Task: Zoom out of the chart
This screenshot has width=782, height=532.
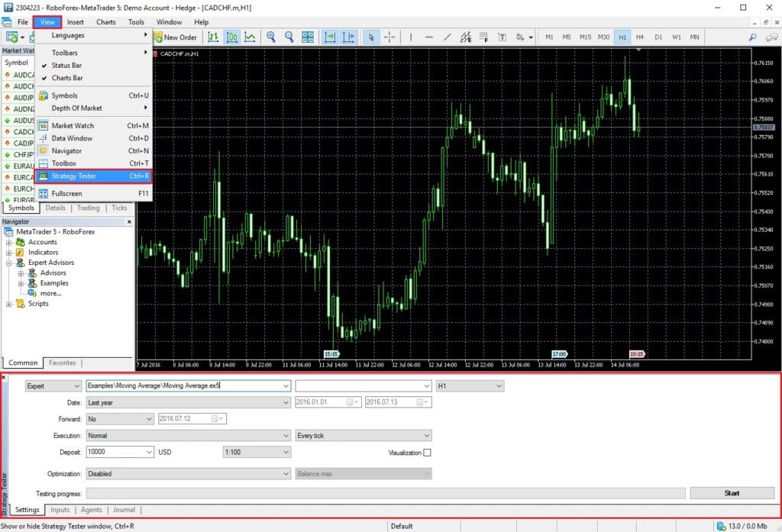Action: (289, 37)
